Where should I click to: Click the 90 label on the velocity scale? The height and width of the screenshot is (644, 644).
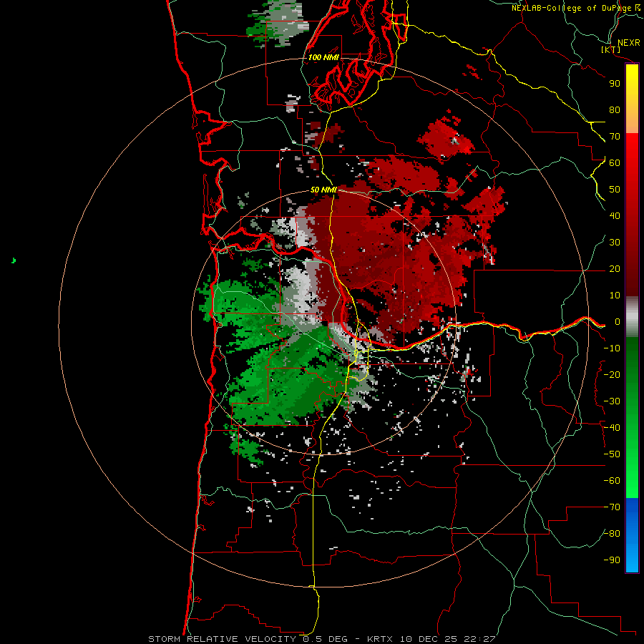coord(615,84)
